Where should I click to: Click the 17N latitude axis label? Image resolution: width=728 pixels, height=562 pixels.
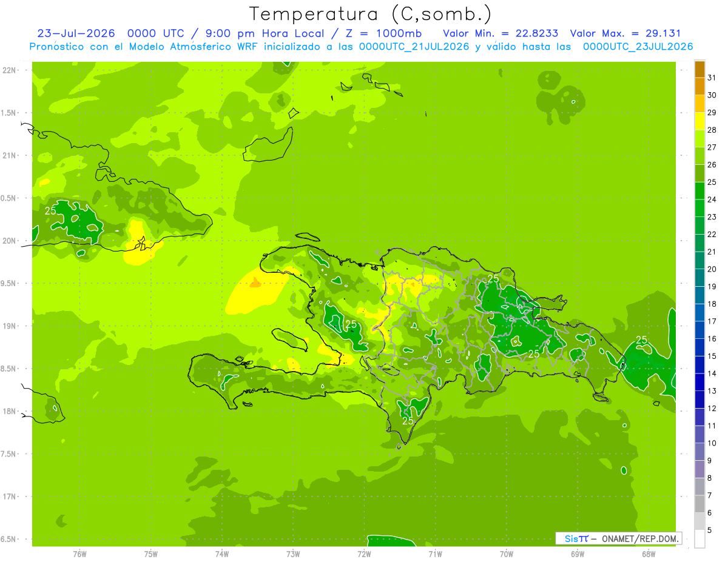(9, 497)
